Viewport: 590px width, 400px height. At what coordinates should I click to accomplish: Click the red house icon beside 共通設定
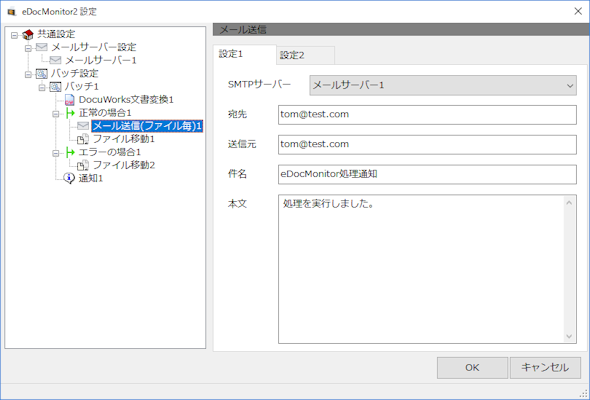click(28, 35)
